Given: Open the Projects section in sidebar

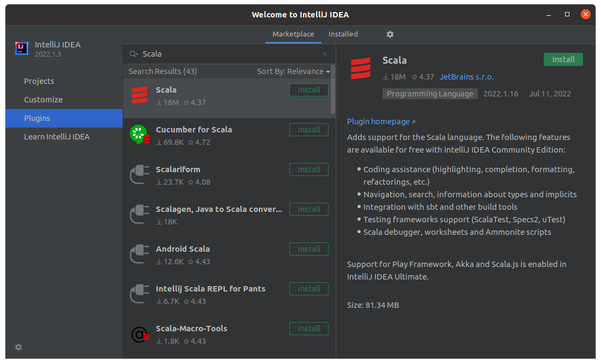Looking at the screenshot, I should click(39, 81).
